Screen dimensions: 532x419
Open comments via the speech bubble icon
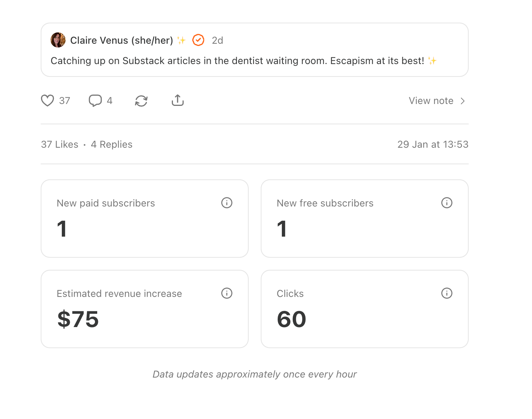pyautogui.click(x=95, y=101)
